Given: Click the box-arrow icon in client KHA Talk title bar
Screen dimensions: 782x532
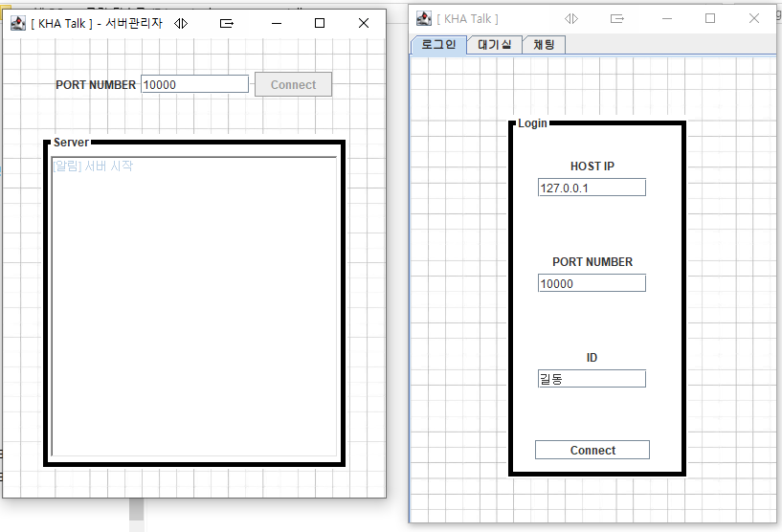Looking at the screenshot, I should (x=617, y=19).
